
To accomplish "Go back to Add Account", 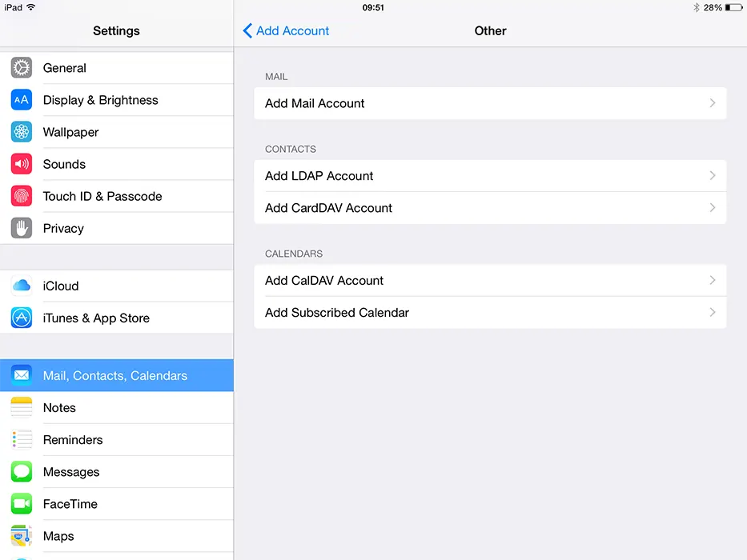I will pos(286,30).
